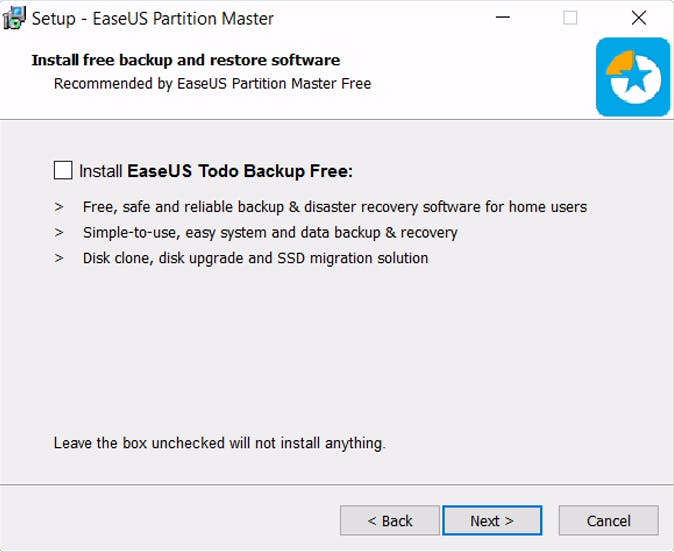Close the setup window

(x=638, y=18)
